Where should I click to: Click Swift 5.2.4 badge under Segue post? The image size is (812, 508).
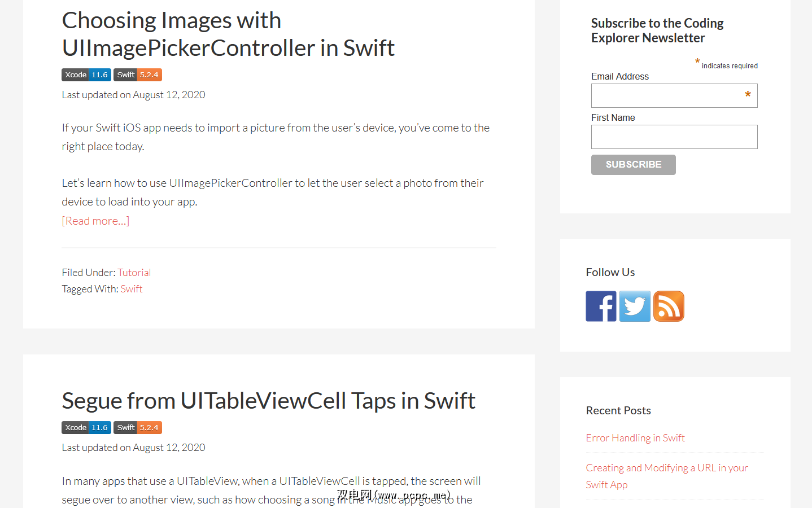coord(138,427)
